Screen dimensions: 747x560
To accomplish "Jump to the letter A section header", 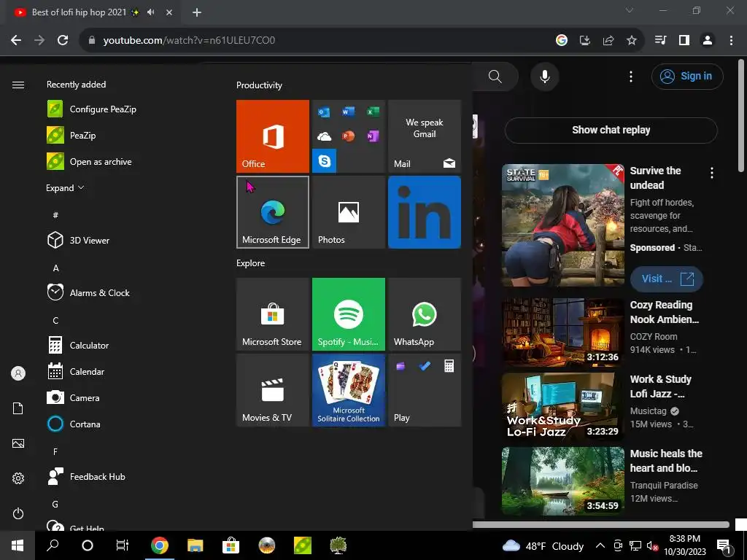I will coord(55,268).
